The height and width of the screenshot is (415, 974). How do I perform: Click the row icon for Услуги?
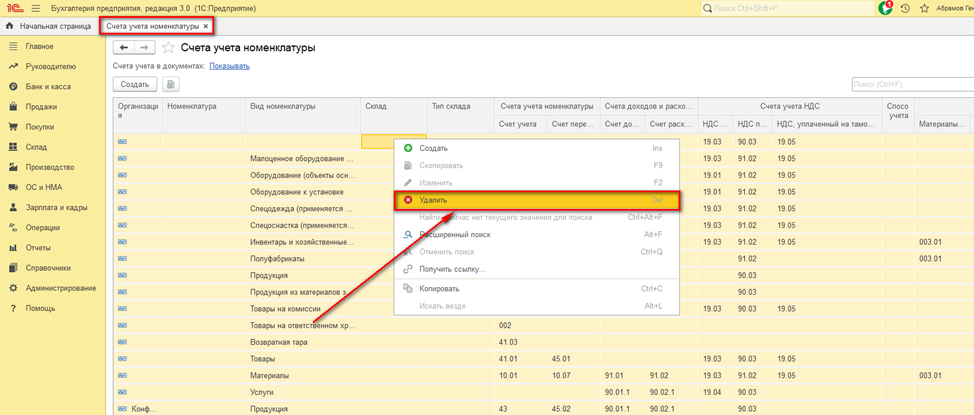coord(122,393)
